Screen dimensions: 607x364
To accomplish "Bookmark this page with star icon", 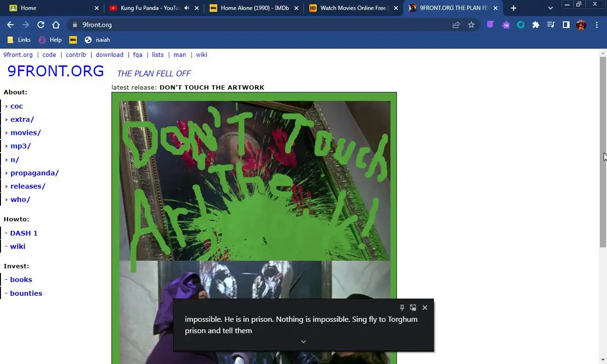I will coord(471,25).
